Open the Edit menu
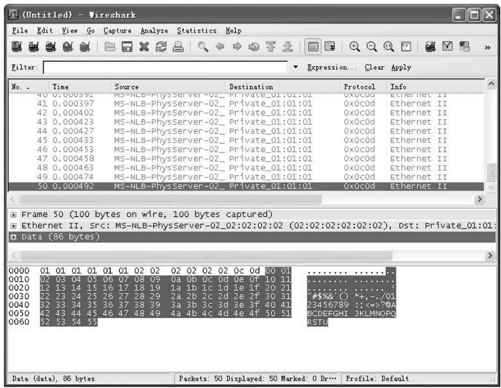501x388 pixels. click(45, 31)
